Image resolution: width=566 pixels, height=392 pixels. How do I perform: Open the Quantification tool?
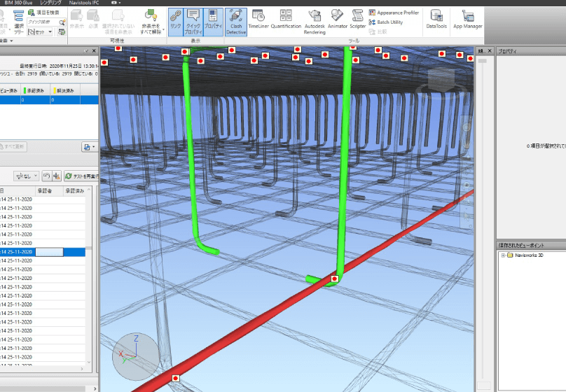(286, 20)
